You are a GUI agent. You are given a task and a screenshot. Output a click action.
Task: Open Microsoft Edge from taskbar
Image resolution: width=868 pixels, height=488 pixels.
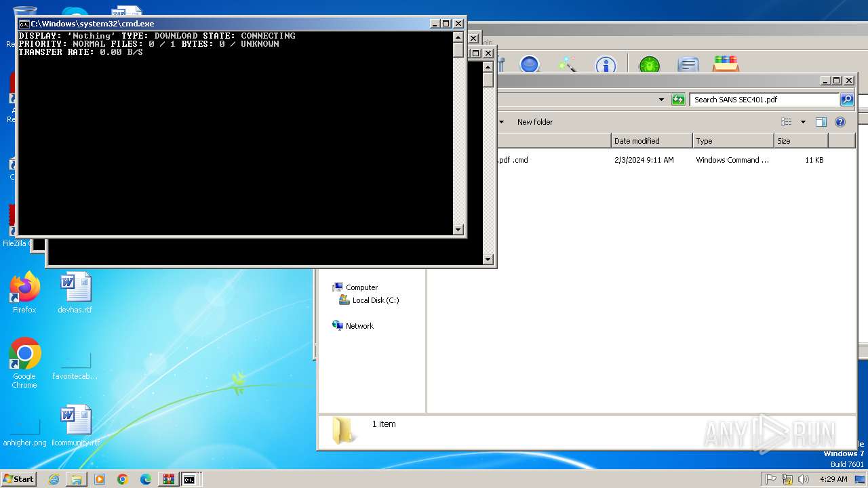[x=146, y=479]
